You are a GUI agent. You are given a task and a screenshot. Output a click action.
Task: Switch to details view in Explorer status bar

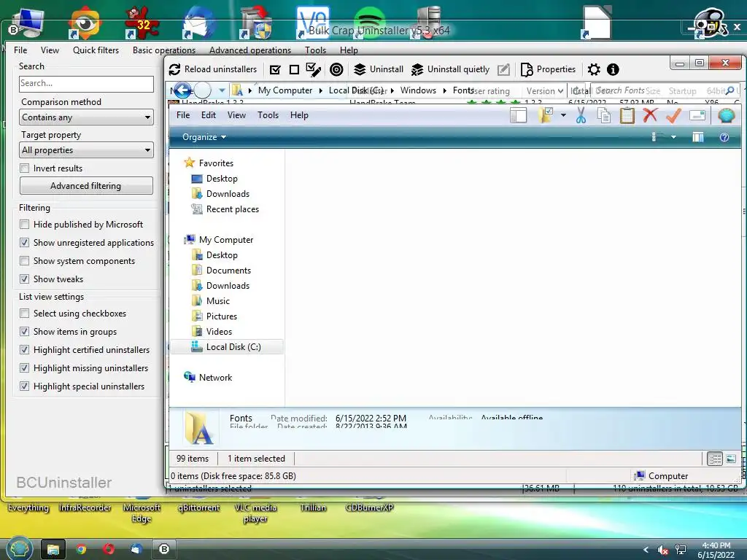[715, 459]
